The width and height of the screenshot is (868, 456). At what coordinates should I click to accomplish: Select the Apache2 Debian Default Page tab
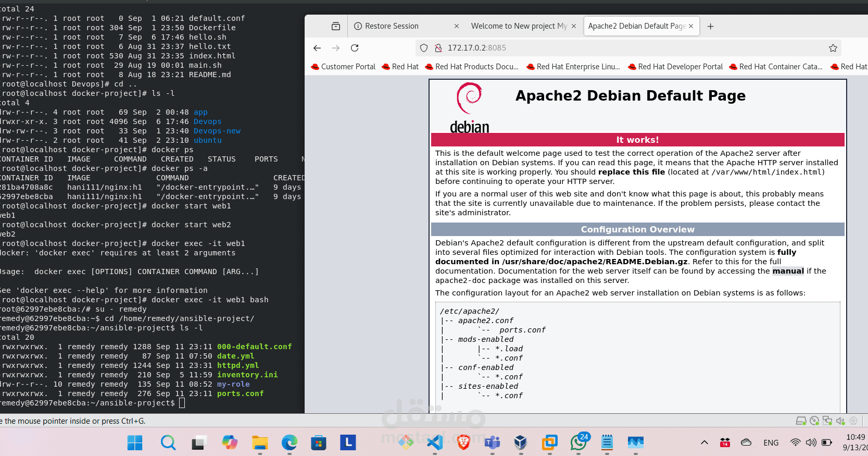[641, 26]
